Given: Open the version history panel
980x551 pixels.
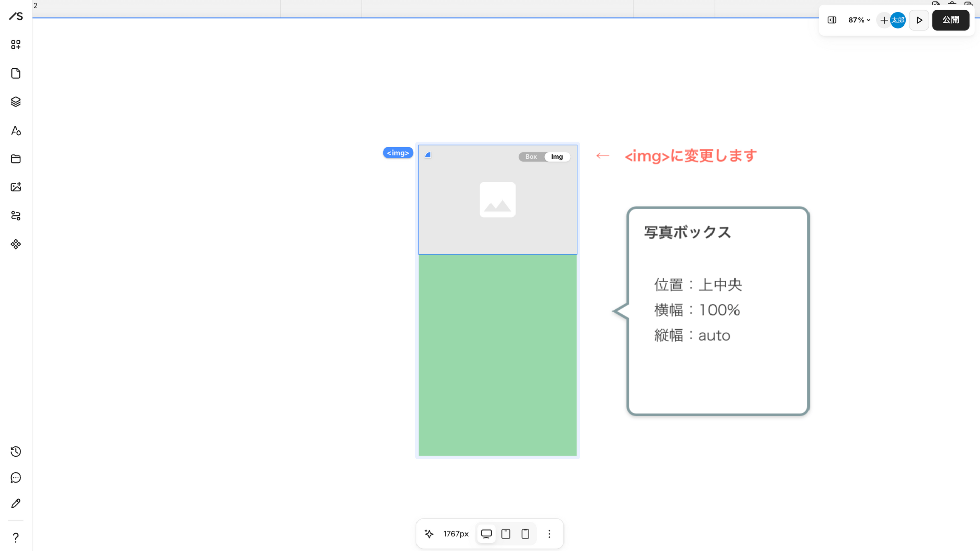Looking at the screenshot, I should pos(15,452).
